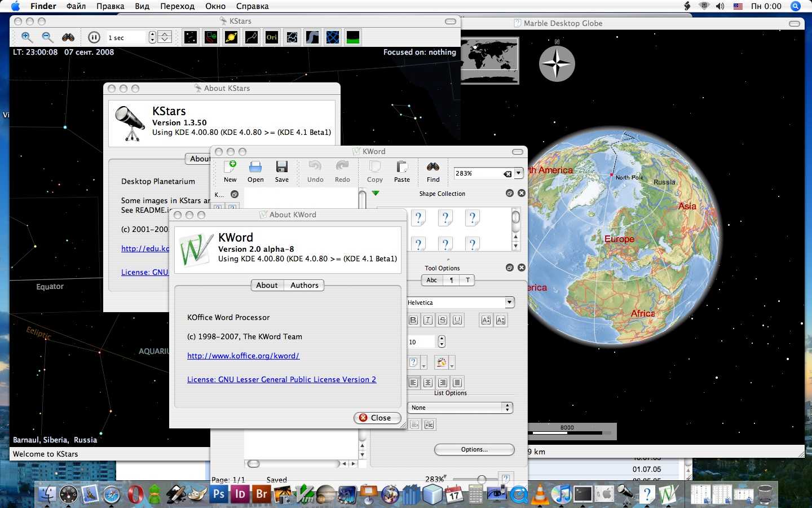Screen dimensions: 812x508
Task: Adjust font size 10 stepper
Action: 442,341
